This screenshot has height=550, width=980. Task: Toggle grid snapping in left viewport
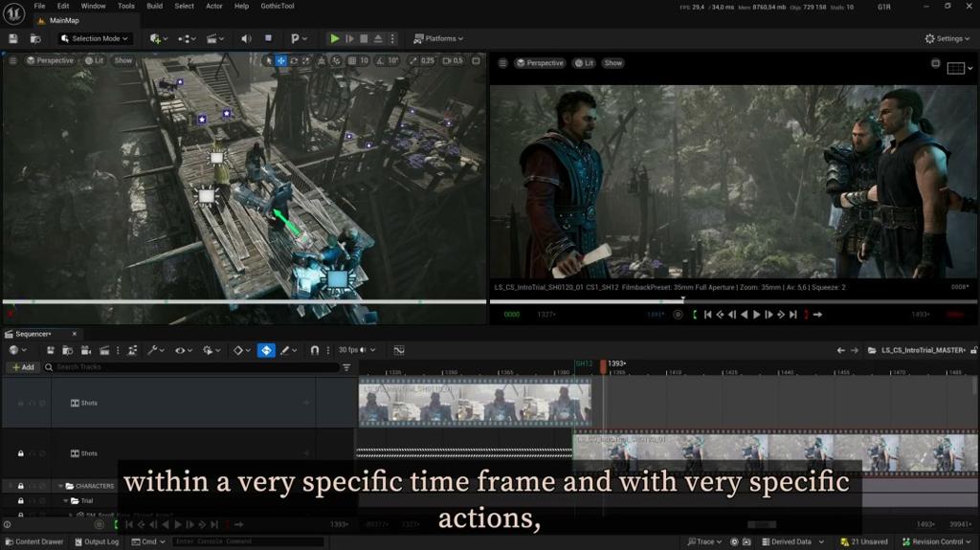point(352,60)
